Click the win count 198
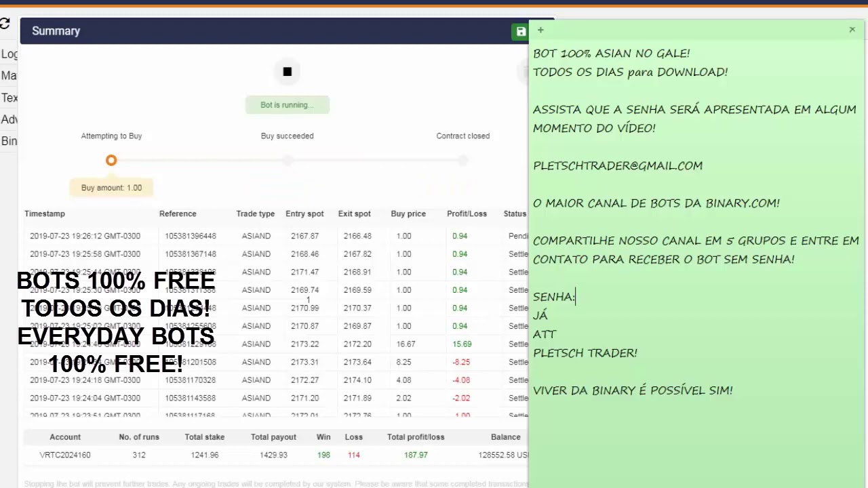 pos(323,455)
